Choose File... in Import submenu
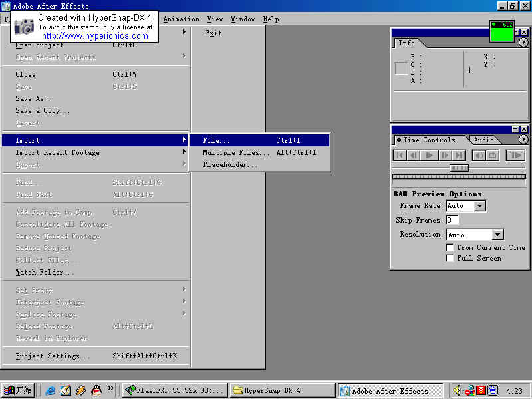This screenshot has width=532, height=399. point(259,140)
